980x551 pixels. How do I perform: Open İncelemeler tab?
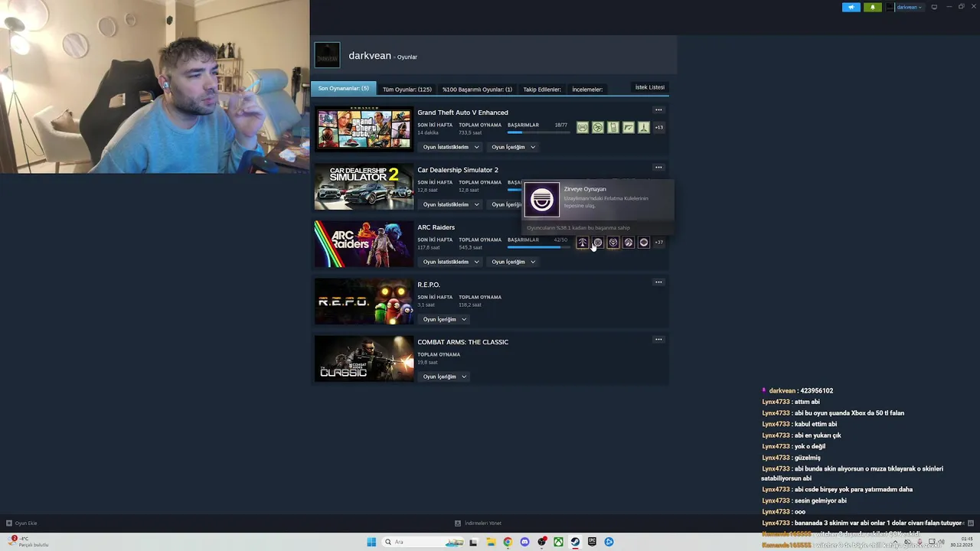(x=587, y=90)
